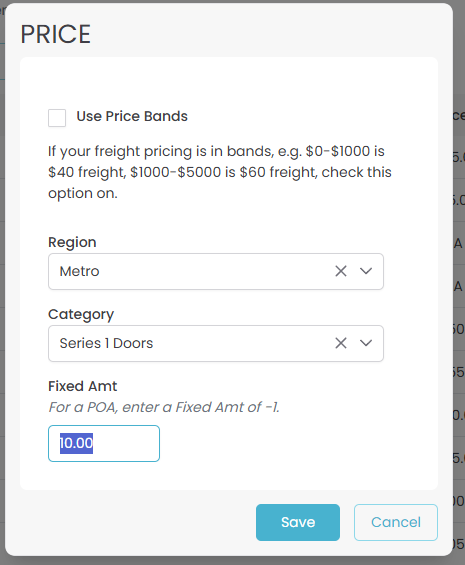465x565 pixels.
Task: Check the Use Price Bands checkbox
Action: [57, 118]
